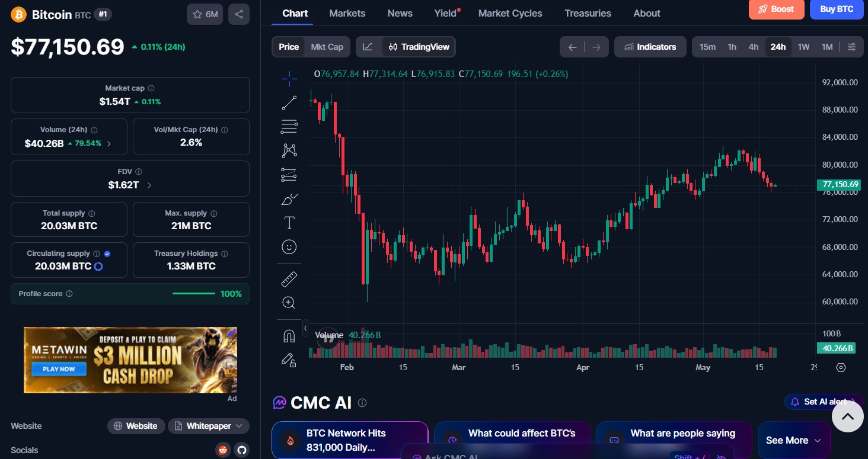Select the XABCD pattern tool
Screen dimensions: 868x459
(x=289, y=150)
